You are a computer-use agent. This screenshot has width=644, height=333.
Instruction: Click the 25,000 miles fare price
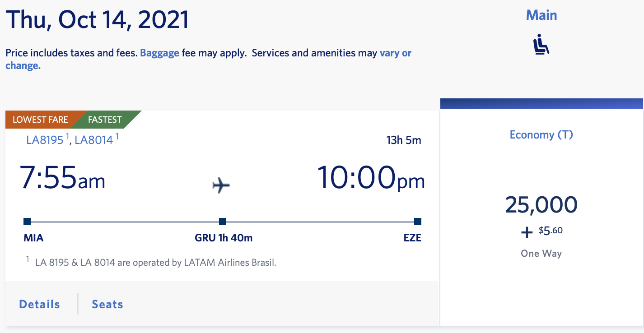tap(541, 204)
